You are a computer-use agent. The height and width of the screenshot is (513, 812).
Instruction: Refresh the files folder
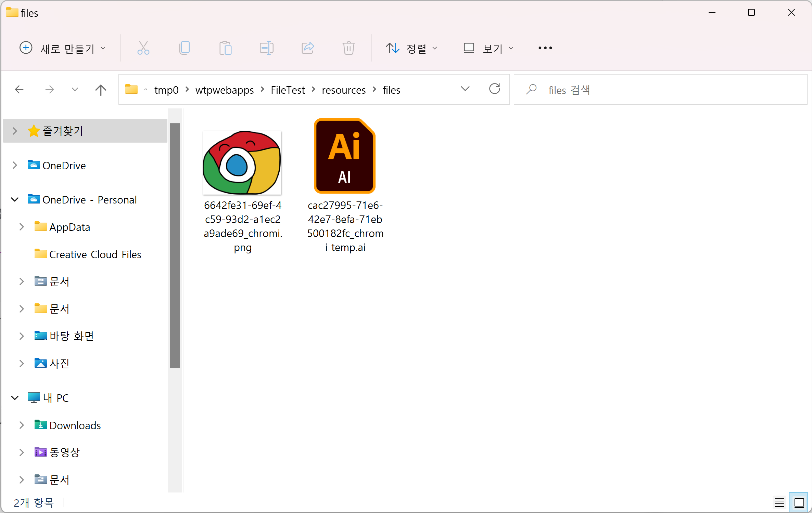pyautogui.click(x=494, y=89)
